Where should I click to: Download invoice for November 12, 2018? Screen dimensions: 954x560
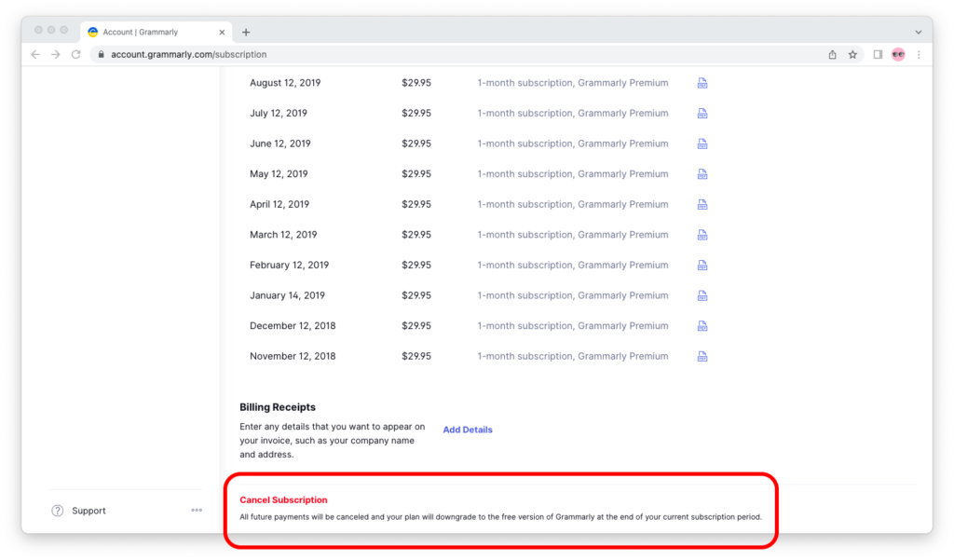point(702,357)
